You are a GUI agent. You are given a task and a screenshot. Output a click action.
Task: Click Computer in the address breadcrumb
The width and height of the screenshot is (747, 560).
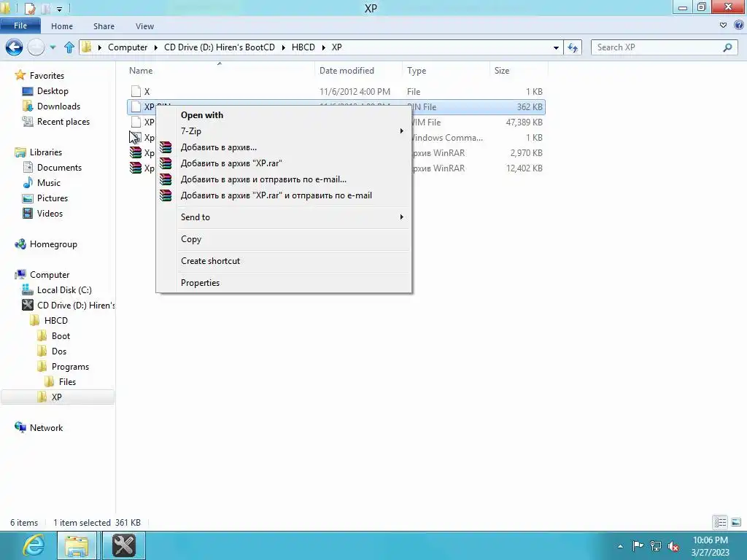[128, 47]
